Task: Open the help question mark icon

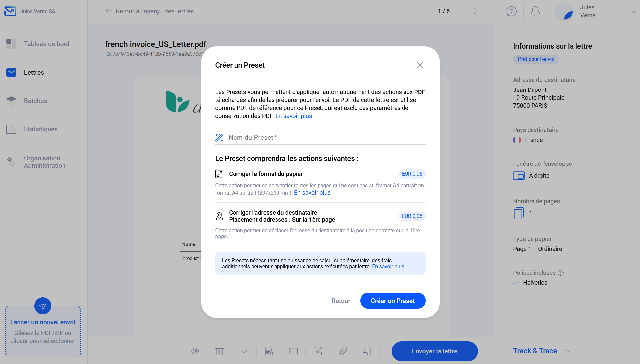Action: click(511, 11)
